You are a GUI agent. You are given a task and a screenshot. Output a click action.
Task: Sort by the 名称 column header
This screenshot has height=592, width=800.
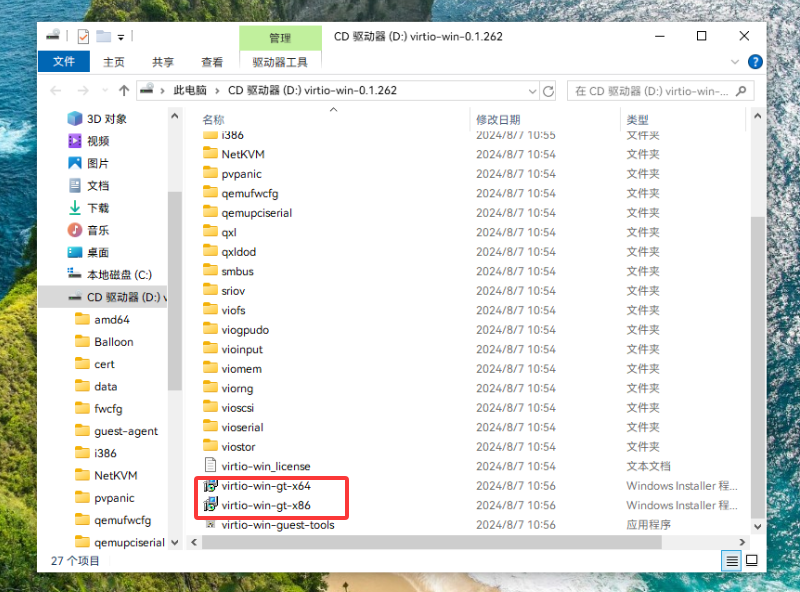click(213, 119)
